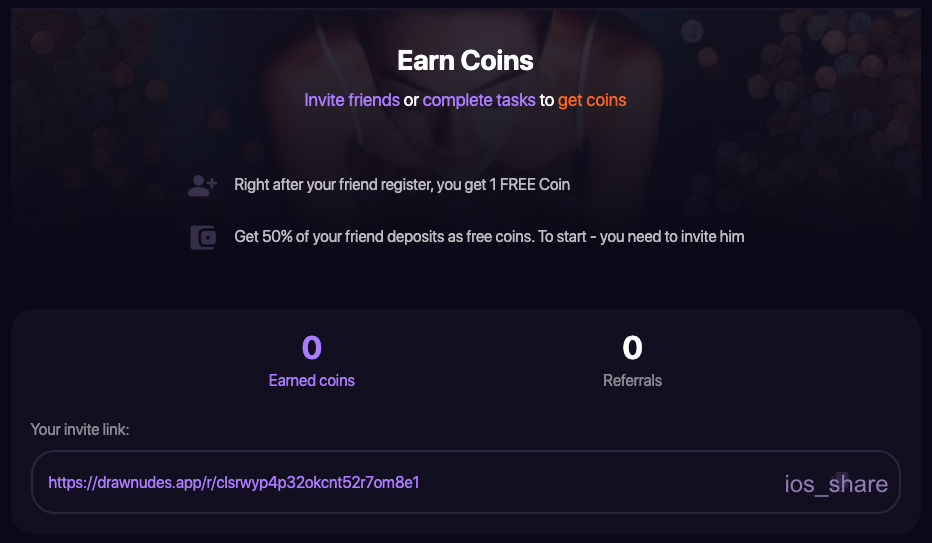Click the "Earn Coins" heading
The height and width of the screenshot is (543, 932).
coord(465,60)
